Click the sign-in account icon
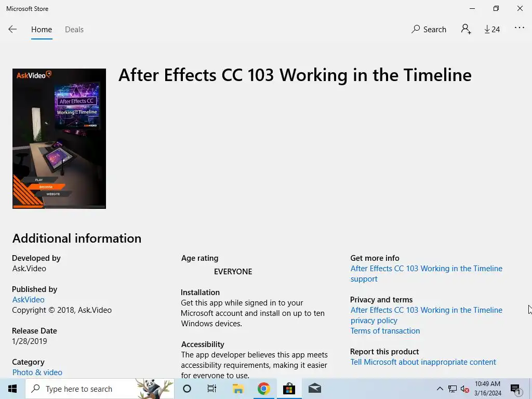 pyautogui.click(x=466, y=29)
